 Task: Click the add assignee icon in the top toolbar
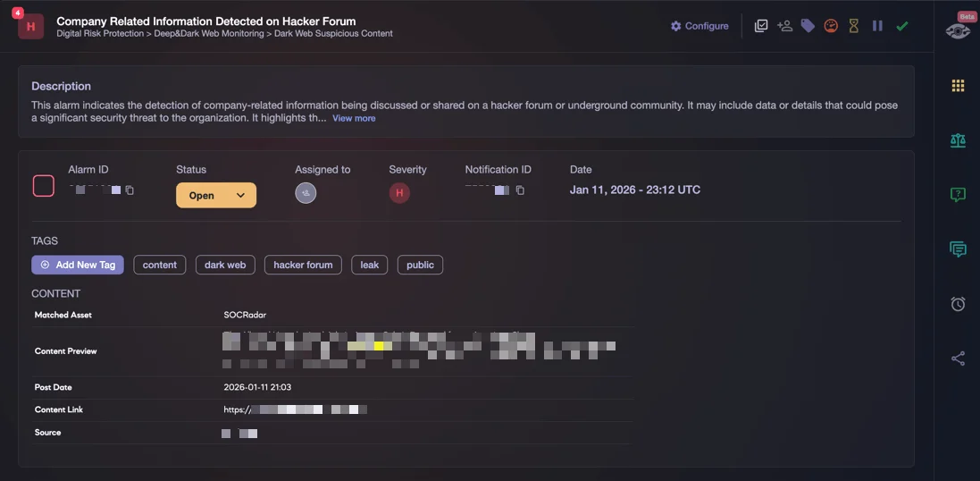tap(784, 26)
